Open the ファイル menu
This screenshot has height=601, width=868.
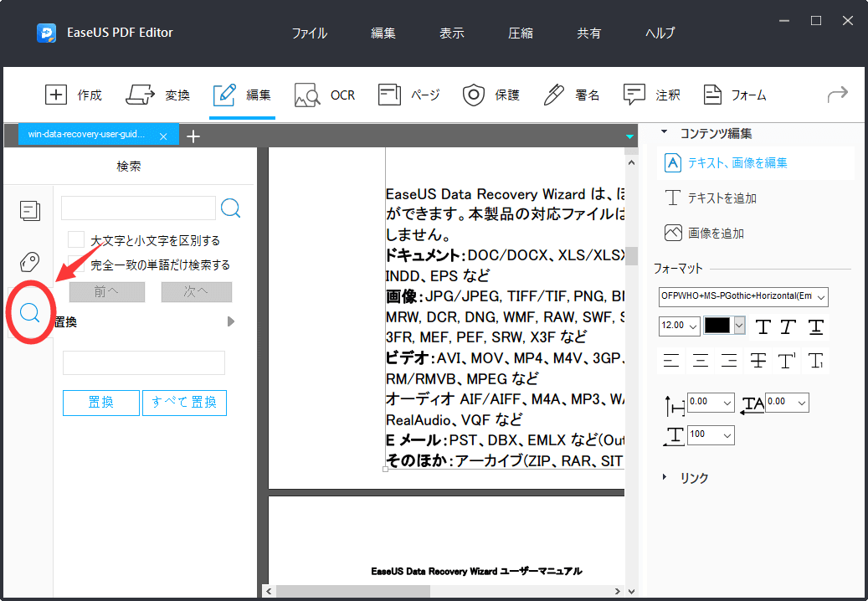[309, 33]
